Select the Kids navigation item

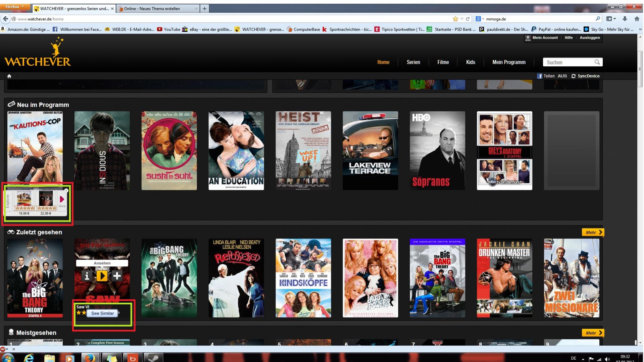point(470,62)
